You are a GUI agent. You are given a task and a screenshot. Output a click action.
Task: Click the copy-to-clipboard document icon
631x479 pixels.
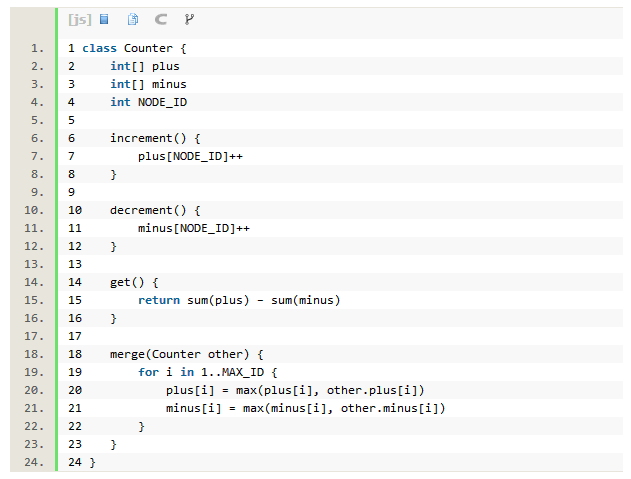point(133,19)
